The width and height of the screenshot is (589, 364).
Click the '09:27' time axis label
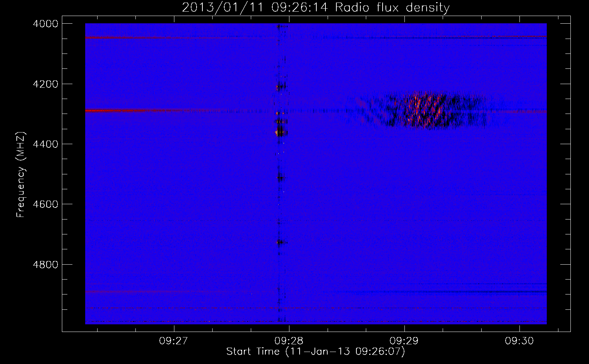(x=174, y=341)
